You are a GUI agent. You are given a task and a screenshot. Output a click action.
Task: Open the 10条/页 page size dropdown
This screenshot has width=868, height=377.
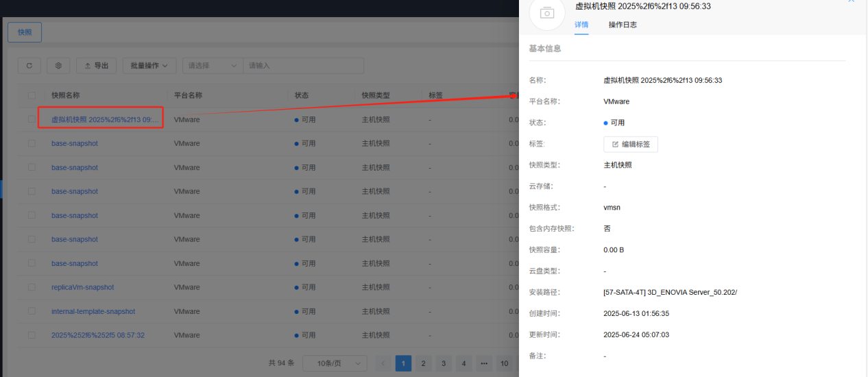[x=335, y=363]
